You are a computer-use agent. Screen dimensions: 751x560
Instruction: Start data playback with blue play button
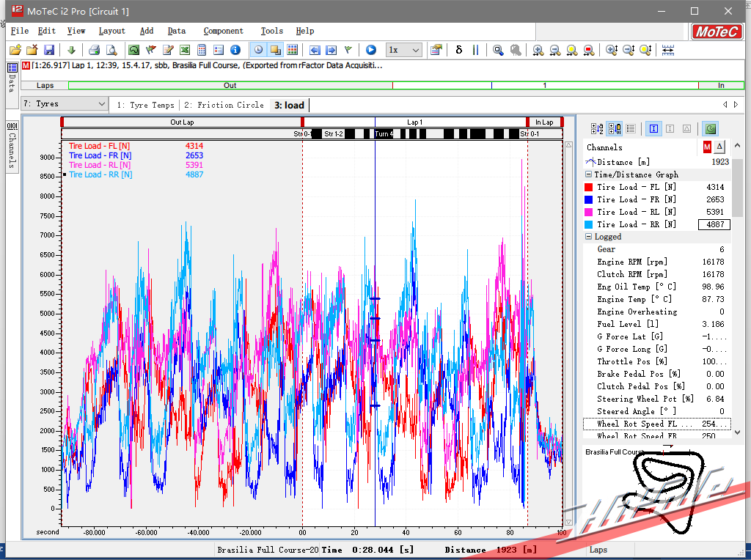371,50
